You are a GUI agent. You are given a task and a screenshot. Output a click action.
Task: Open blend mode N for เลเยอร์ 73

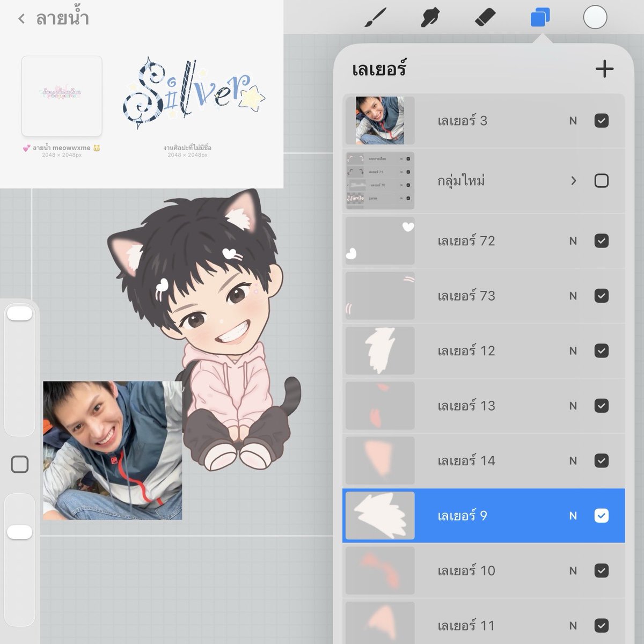(x=573, y=296)
